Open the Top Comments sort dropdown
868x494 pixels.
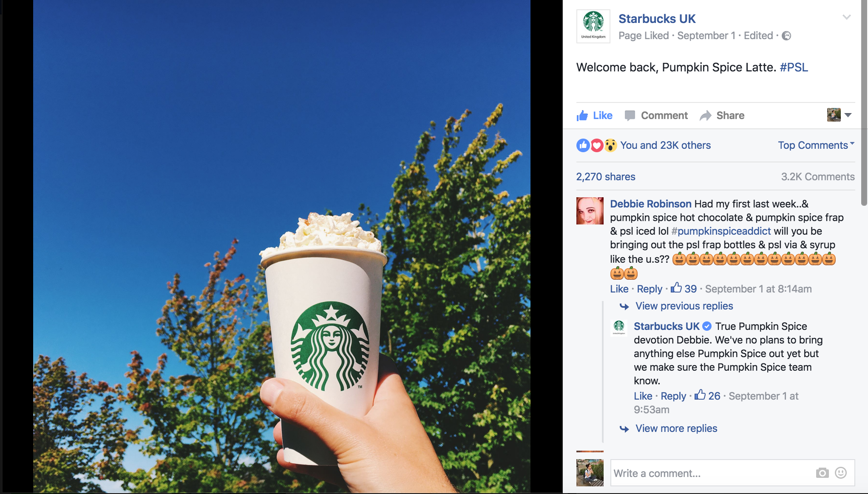(x=816, y=145)
